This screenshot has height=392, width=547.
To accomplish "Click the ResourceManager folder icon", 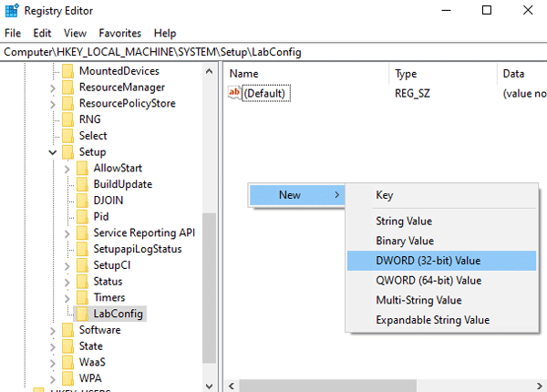I will pos(68,88).
